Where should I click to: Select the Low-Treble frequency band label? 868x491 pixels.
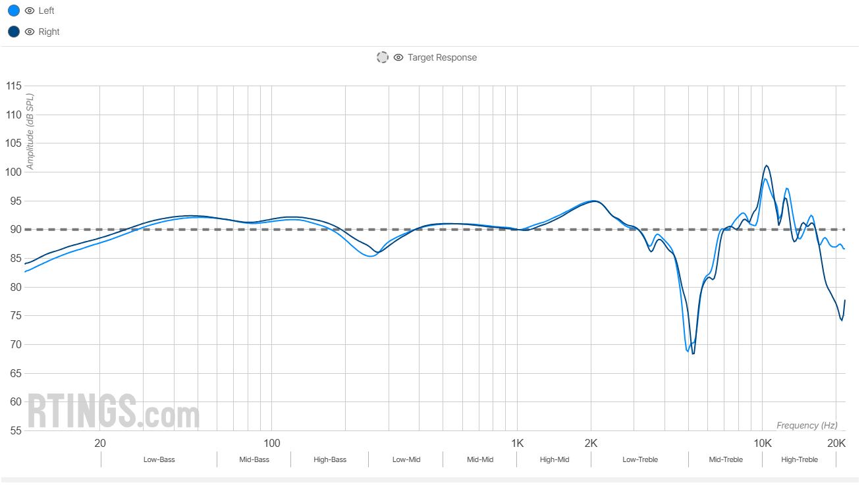[640, 459]
